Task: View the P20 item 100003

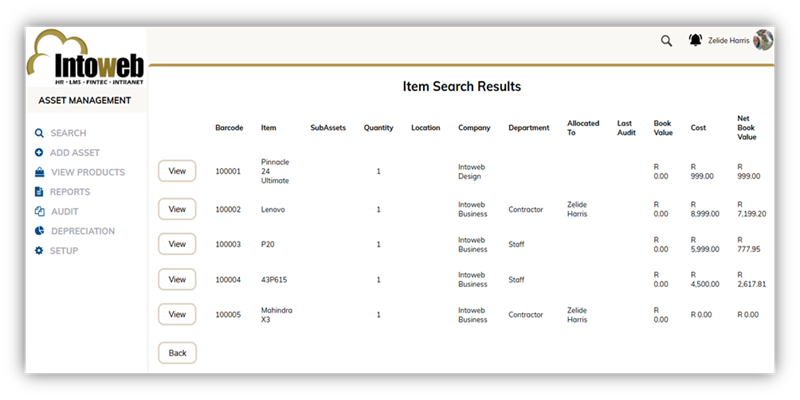Action: 177,244
